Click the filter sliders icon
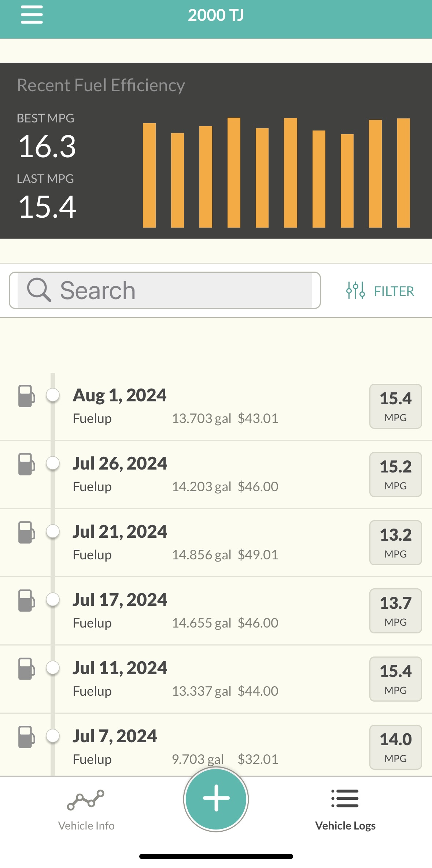Image resolution: width=432 pixels, height=868 pixels. (x=355, y=291)
